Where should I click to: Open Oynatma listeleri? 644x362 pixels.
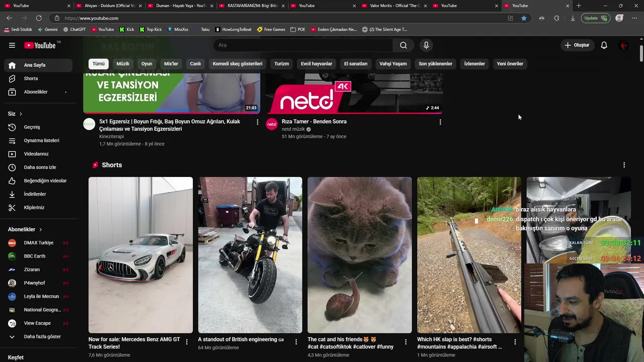coord(38,140)
